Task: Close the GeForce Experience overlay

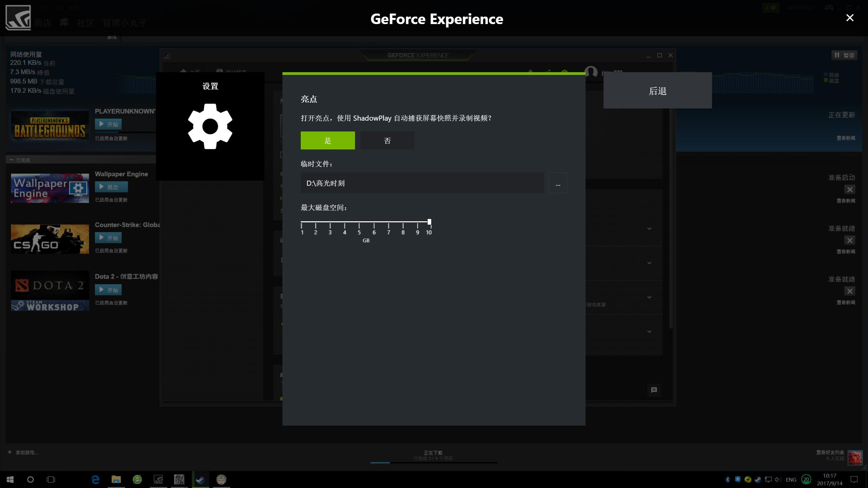Action: (x=850, y=18)
